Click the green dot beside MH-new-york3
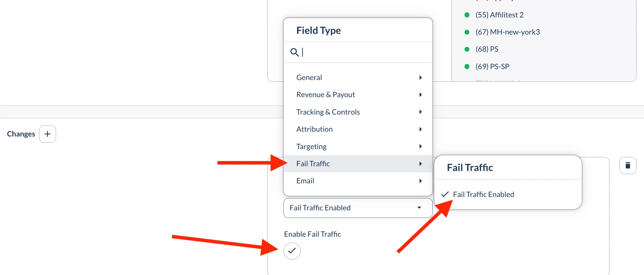Viewport: 644px width, 275px height. tap(467, 32)
